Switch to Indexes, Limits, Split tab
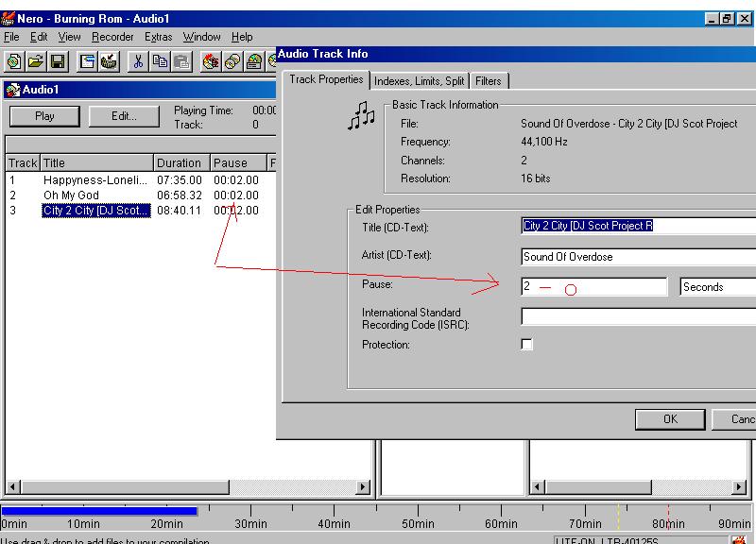The height and width of the screenshot is (544, 756). coord(419,81)
